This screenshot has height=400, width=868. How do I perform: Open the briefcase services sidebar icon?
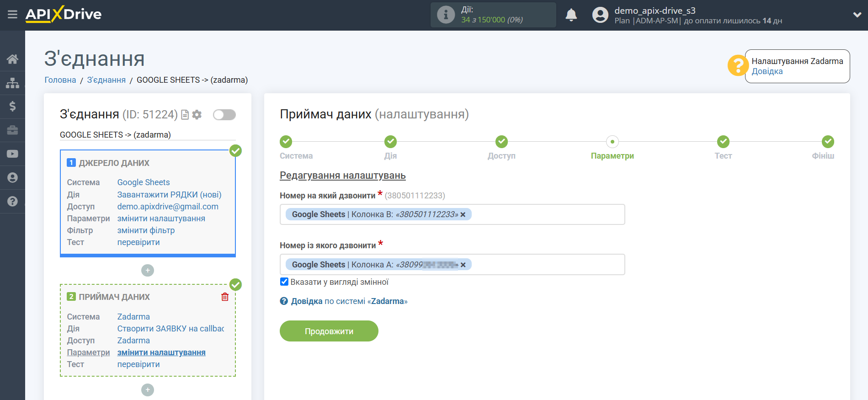click(x=12, y=130)
